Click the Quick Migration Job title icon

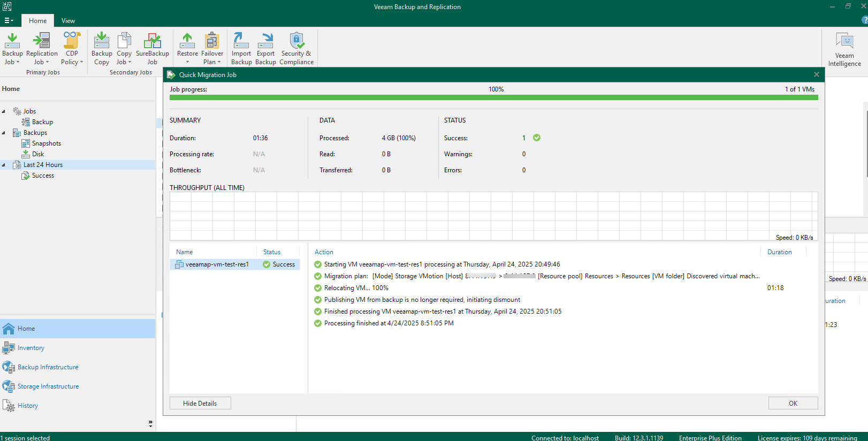(x=171, y=74)
